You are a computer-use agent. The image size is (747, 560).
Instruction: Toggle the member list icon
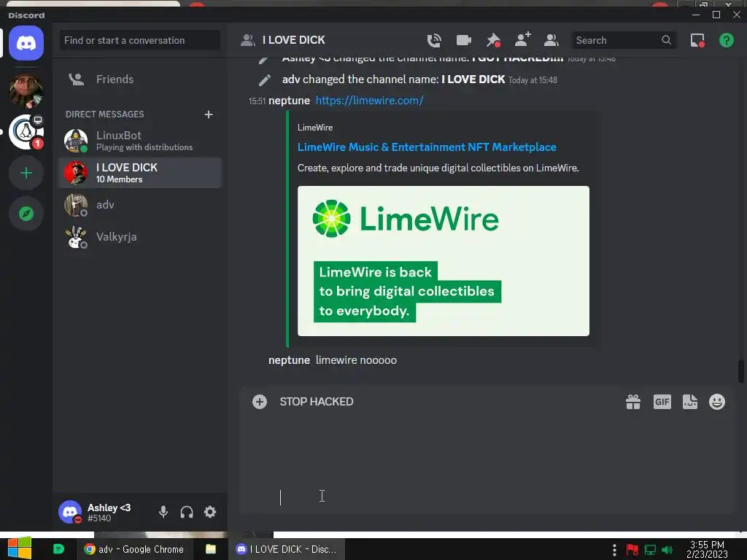tap(551, 41)
